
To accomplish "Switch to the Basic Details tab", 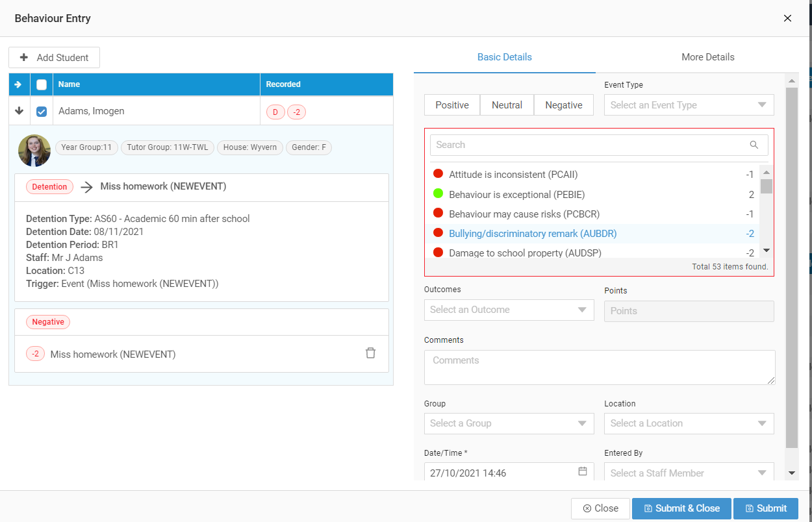I will coord(504,57).
